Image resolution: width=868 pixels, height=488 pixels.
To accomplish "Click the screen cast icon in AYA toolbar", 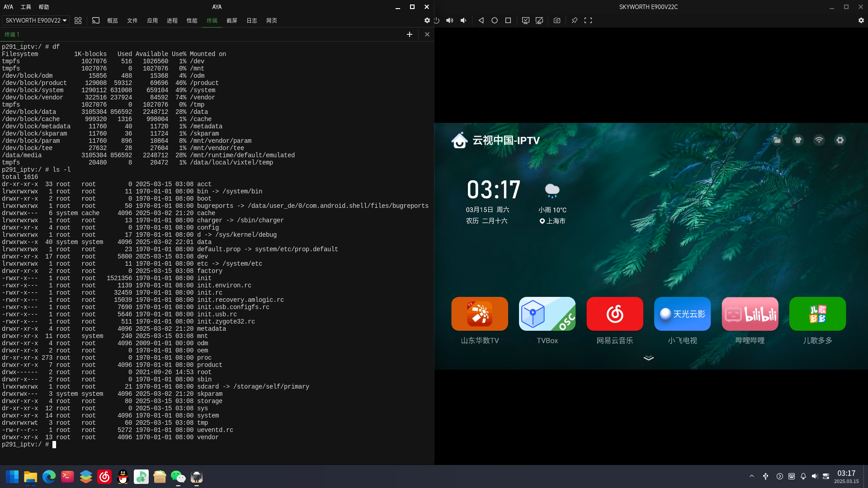I will point(96,20).
